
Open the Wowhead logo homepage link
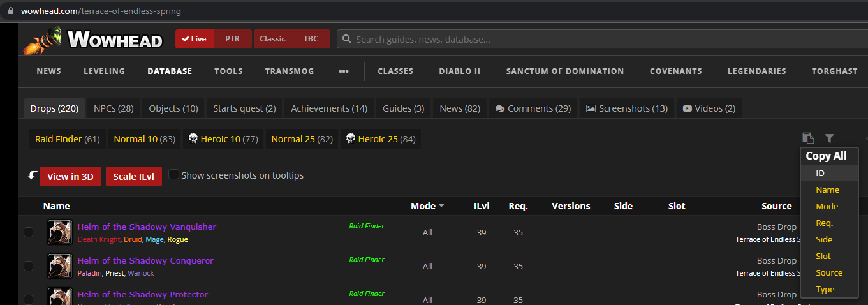point(94,40)
